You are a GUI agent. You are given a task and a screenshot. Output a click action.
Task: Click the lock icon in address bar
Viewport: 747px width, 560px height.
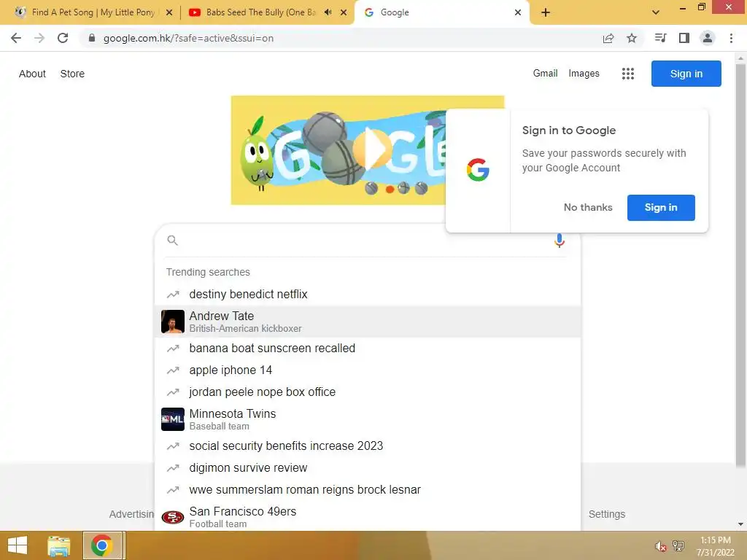pyautogui.click(x=92, y=38)
